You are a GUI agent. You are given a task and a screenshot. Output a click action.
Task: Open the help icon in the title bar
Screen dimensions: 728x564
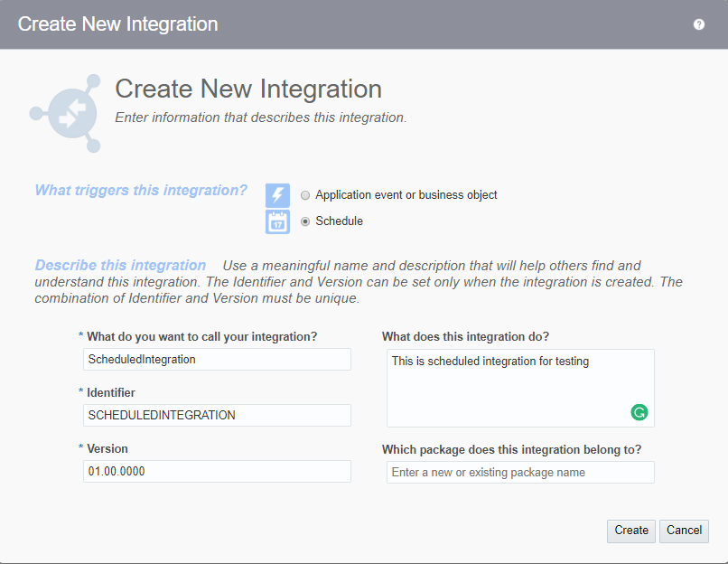699,24
